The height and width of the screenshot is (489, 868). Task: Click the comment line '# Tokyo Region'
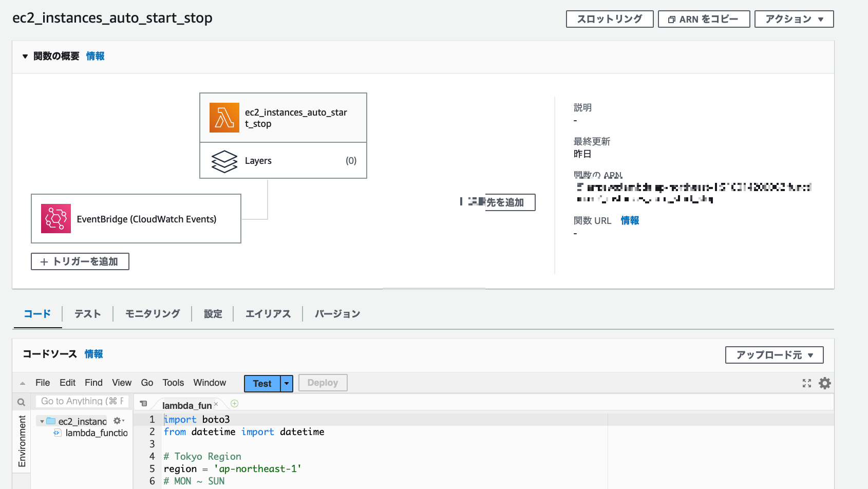[x=202, y=457]
